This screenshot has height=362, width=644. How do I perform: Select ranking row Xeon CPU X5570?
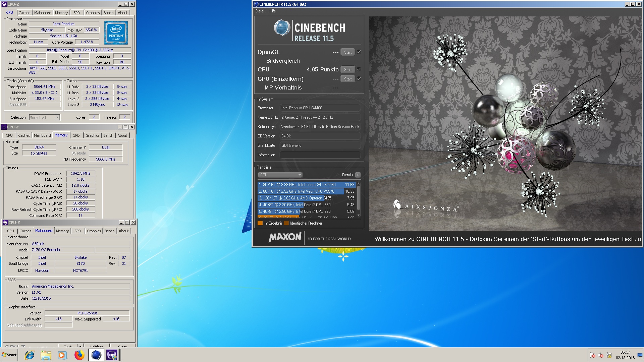click(306, 191)
